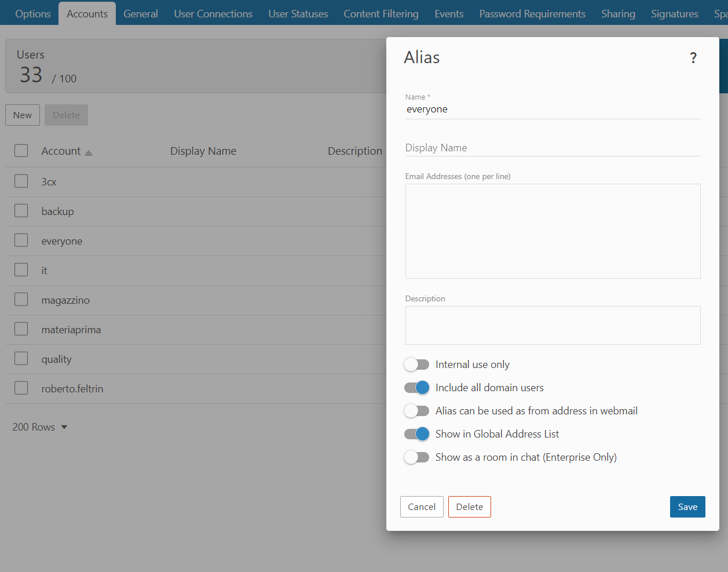Select the roberto.feltrin row checkbox

pos(21,388)
